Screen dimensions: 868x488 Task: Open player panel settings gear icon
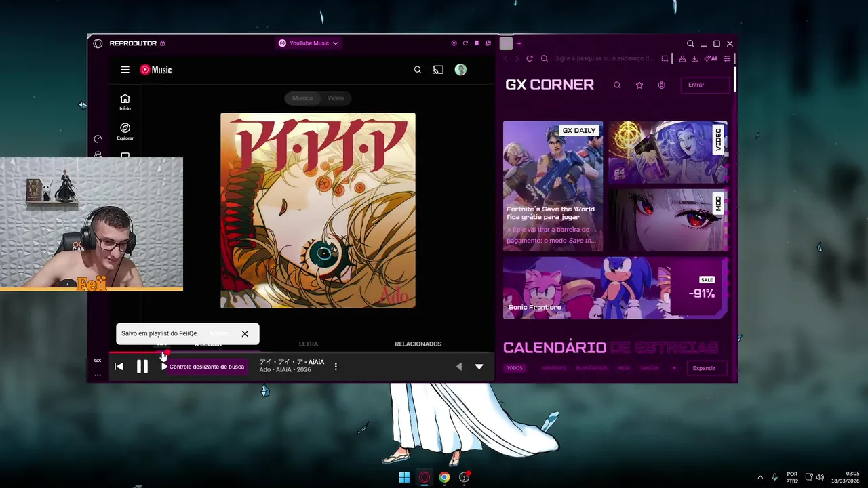click(454, 43)
